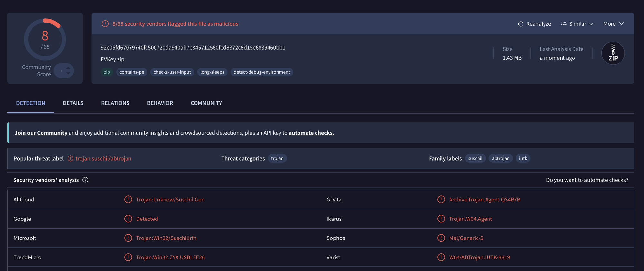The image size is (644, 271).
Task: Click the checks-user-input tag
Action: pos(172,72)
